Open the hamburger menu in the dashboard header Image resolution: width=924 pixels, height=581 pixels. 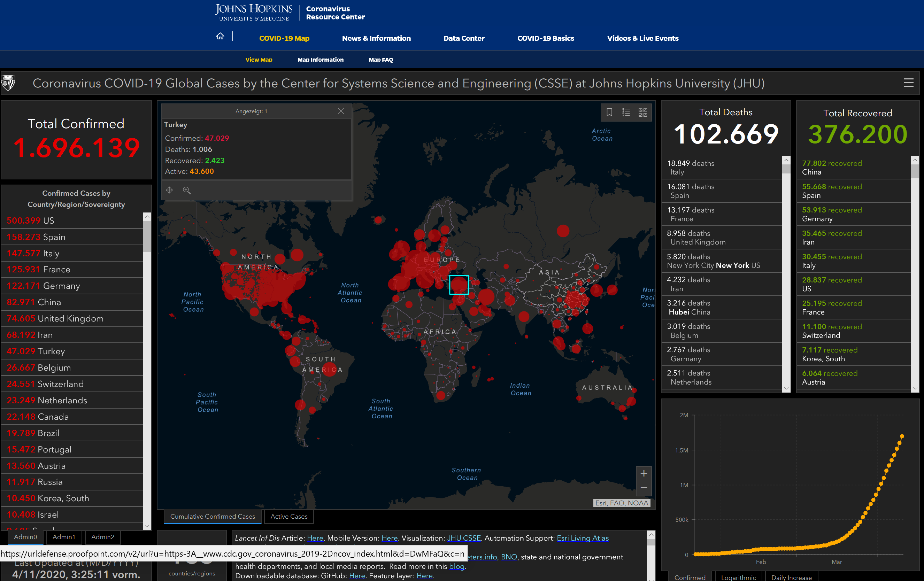(908, 83)
